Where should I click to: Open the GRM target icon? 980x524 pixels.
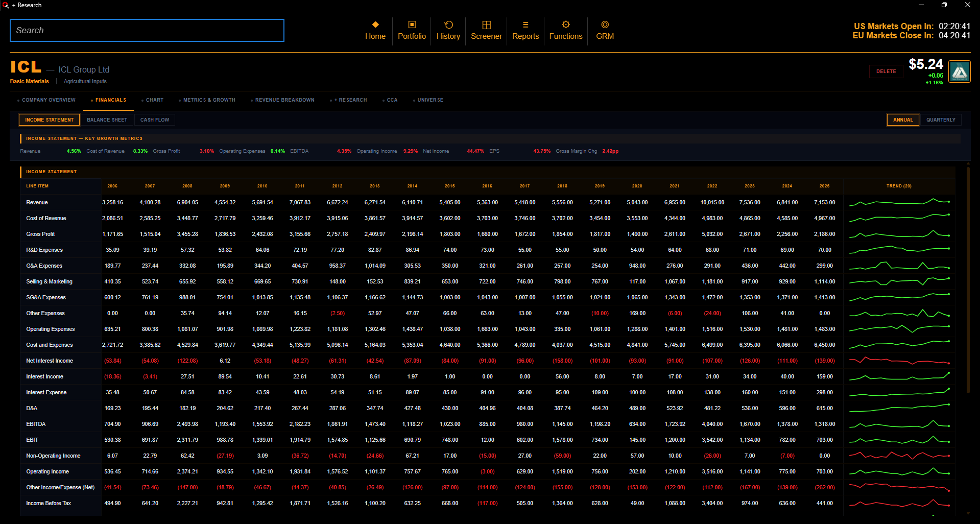coord(605,25)
